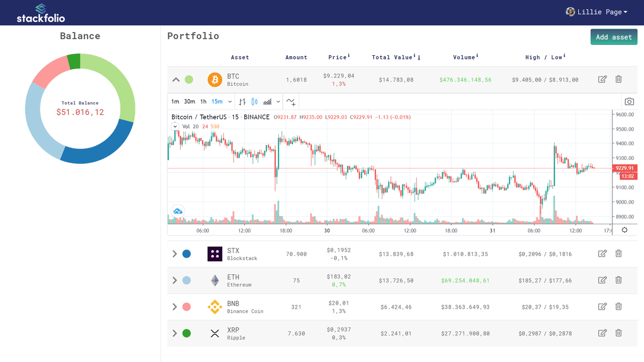Open the chart interval dropdown arrow

tap(230, 102)
